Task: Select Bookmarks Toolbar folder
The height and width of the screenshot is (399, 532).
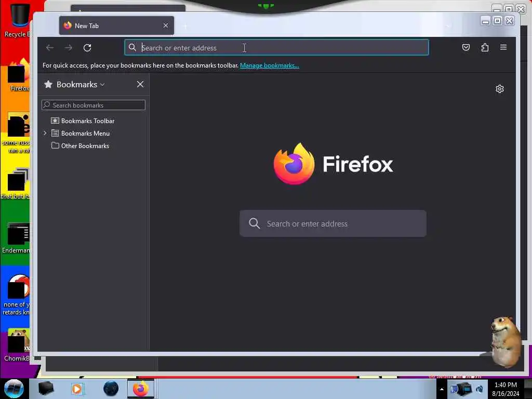Action: tap(83, 121)
